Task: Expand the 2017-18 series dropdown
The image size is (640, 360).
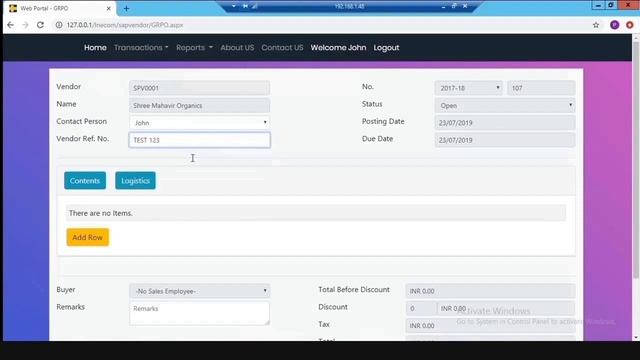Action: (x=469, y=88)
